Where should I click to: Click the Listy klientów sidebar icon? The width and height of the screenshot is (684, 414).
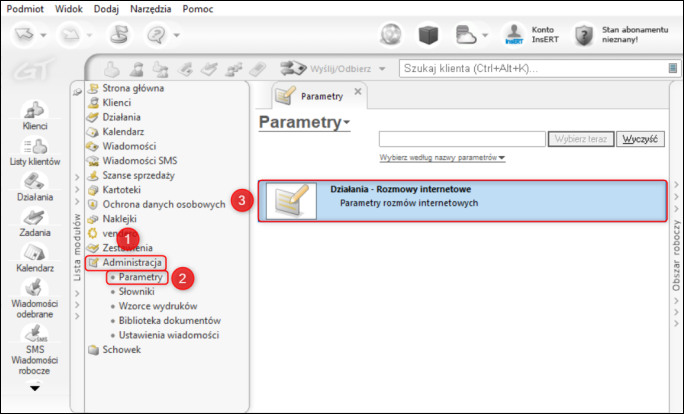(35, 151)
